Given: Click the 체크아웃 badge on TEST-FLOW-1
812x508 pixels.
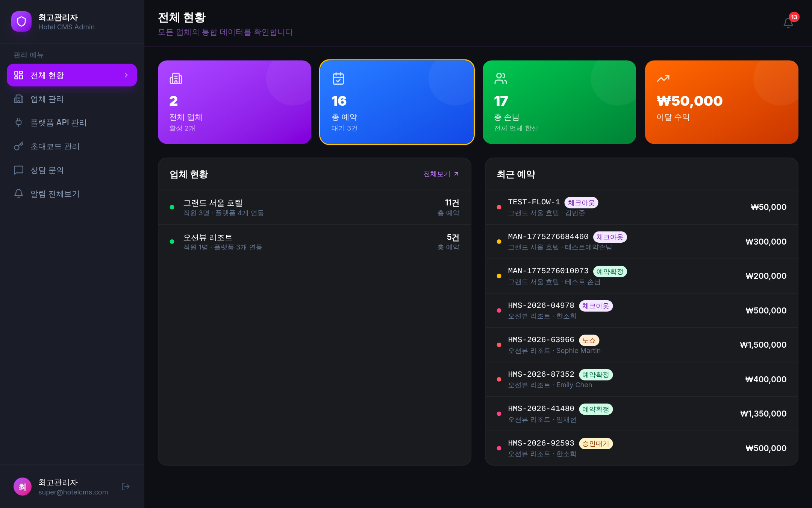Looking at the screenshot, I should tap(581, 203).
